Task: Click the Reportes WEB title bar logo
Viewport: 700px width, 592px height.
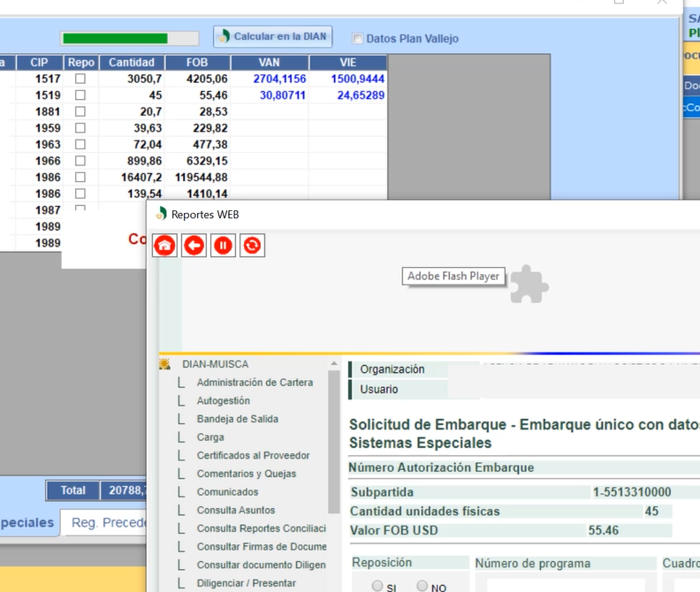Action: point(161,214)
